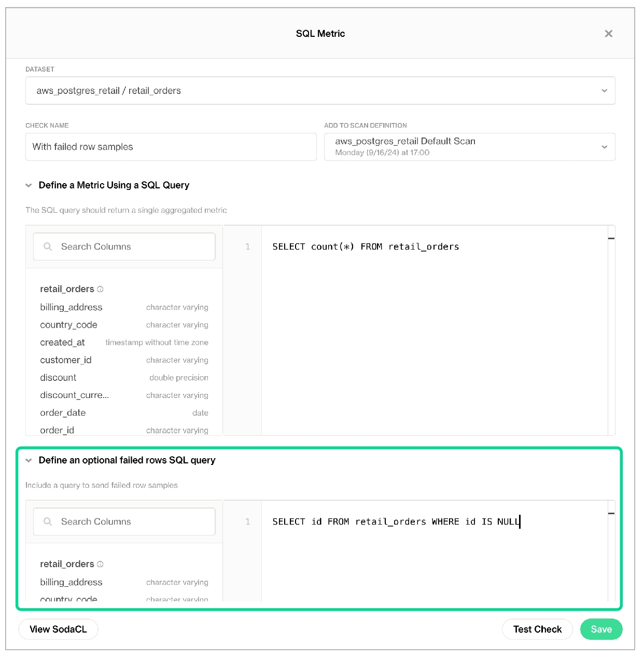The height and width of the screenshot is (659, 644).
Task: Click info icon next to upper retail_orders
Action: [x=100, y=289]
